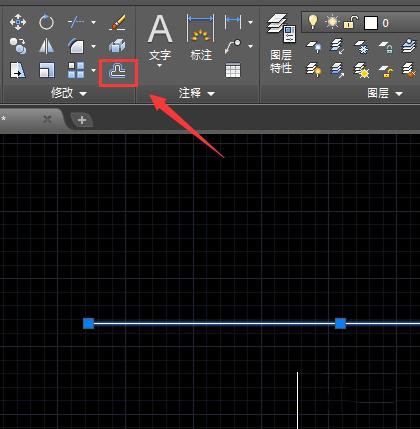The image size is (420, 429).
Task: Choose the Scale tool
Action: (47, 70)
